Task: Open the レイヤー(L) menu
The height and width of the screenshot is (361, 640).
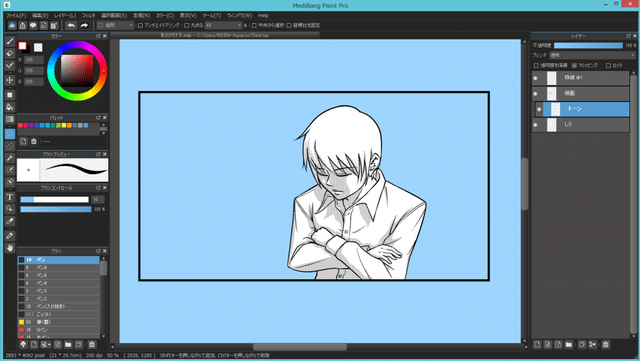Action: click(x=65, y=16)
